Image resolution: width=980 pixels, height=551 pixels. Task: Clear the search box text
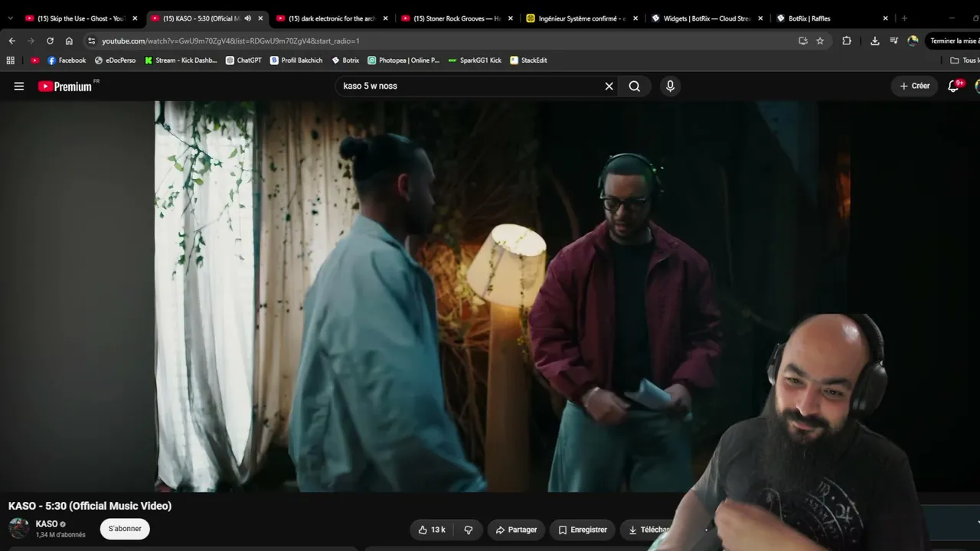coord(609,86)
